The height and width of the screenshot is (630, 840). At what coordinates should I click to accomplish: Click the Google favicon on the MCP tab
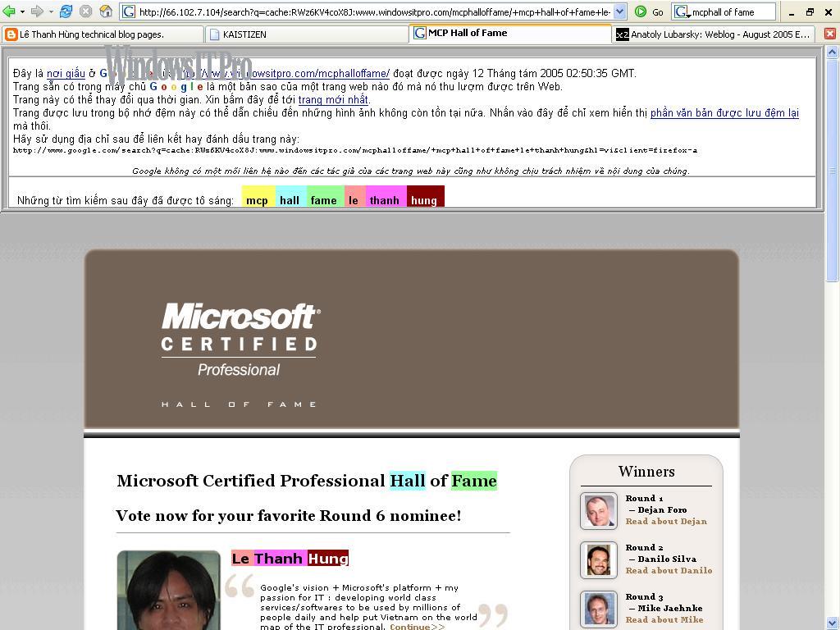click(420, 33)
